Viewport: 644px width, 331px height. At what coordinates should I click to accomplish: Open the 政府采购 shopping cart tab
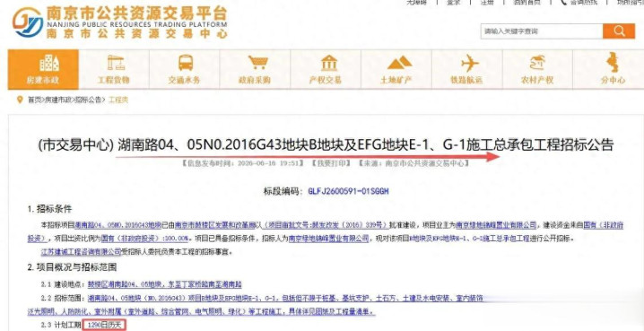(255, 69)
